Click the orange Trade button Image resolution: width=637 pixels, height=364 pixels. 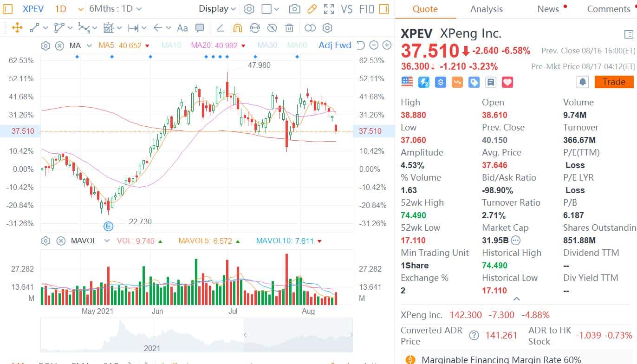click(x=614, y=82)
